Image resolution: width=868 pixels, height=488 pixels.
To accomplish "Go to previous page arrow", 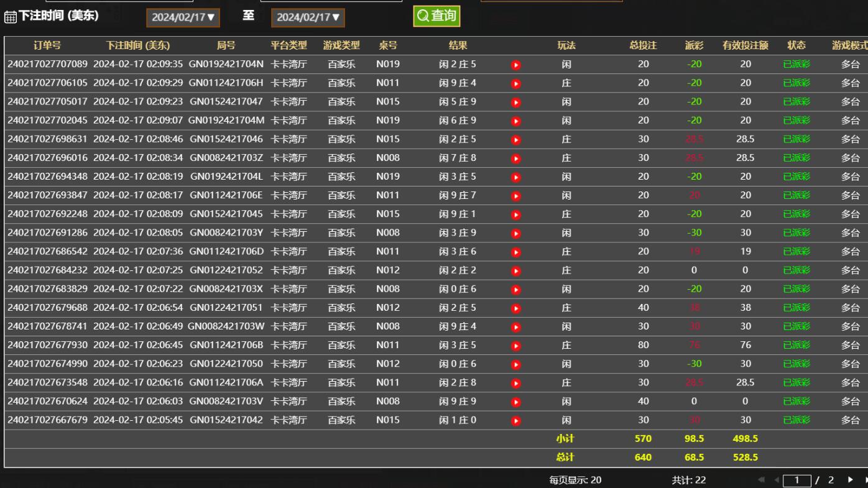I will coord(775,480).
